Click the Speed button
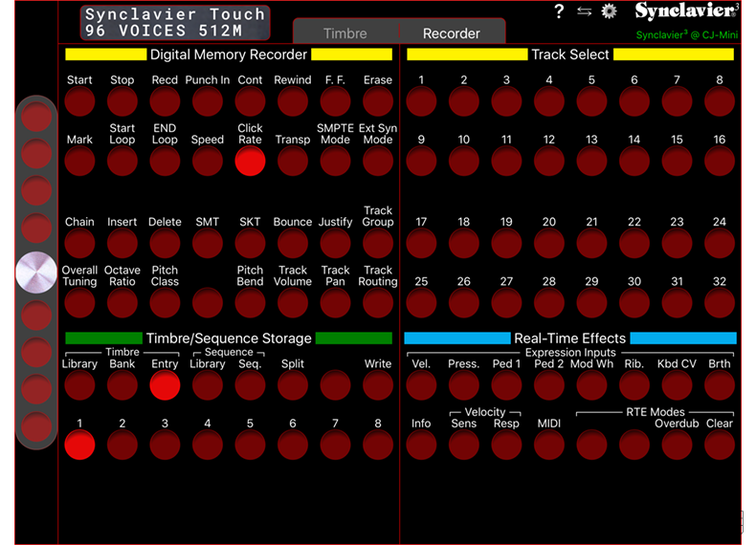Viewport: 756px width, 545px height. tap(208, 161)
